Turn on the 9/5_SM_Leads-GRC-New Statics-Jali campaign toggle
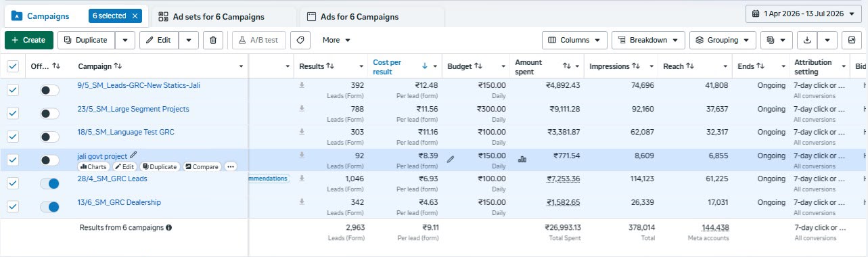868x257 pixels. (x=49, y=90)
